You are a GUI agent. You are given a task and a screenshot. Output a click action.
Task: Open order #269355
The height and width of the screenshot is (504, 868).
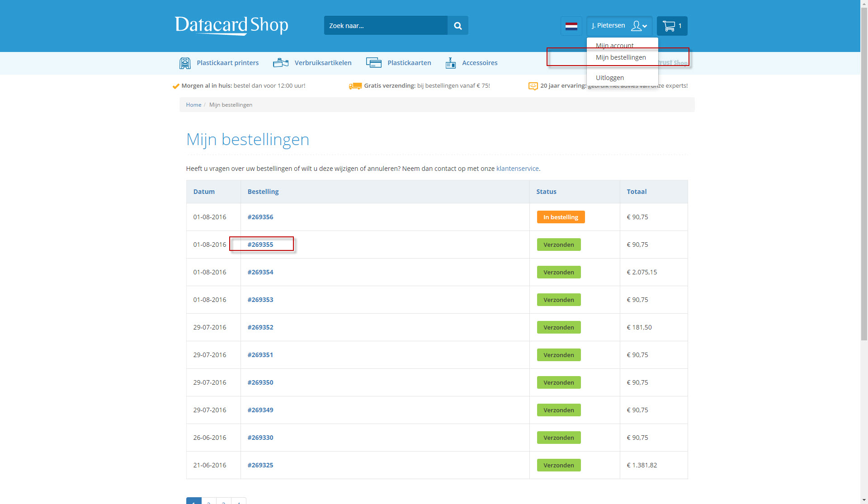click(260, 245)
